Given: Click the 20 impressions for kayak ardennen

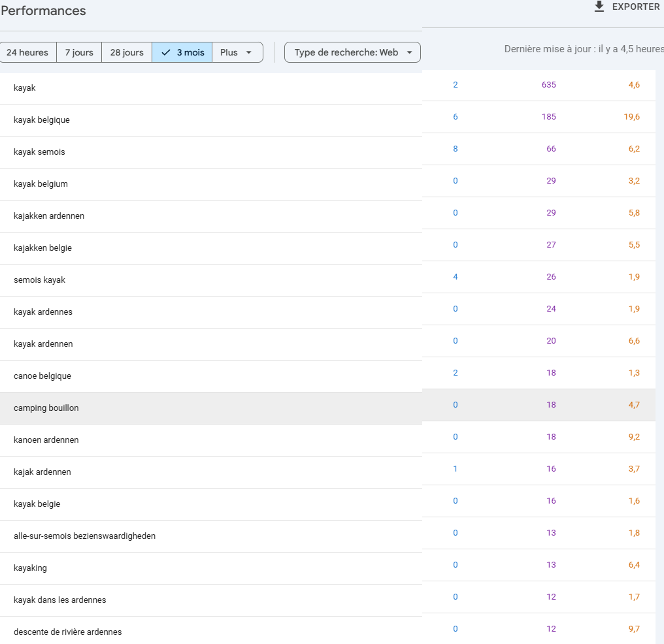Looking at the screenshot, I should click(551, 341).
